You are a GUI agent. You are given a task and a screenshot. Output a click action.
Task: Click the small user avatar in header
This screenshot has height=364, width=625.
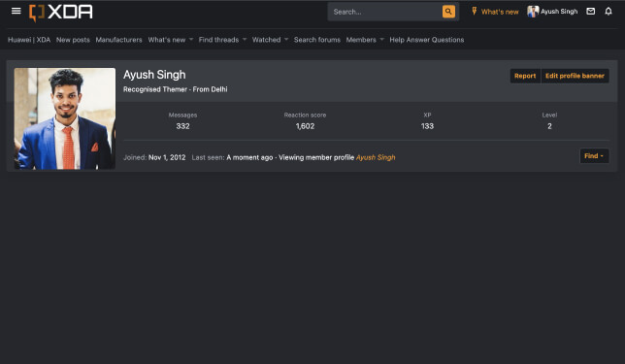pyautogui.click(x=533, y=12)
